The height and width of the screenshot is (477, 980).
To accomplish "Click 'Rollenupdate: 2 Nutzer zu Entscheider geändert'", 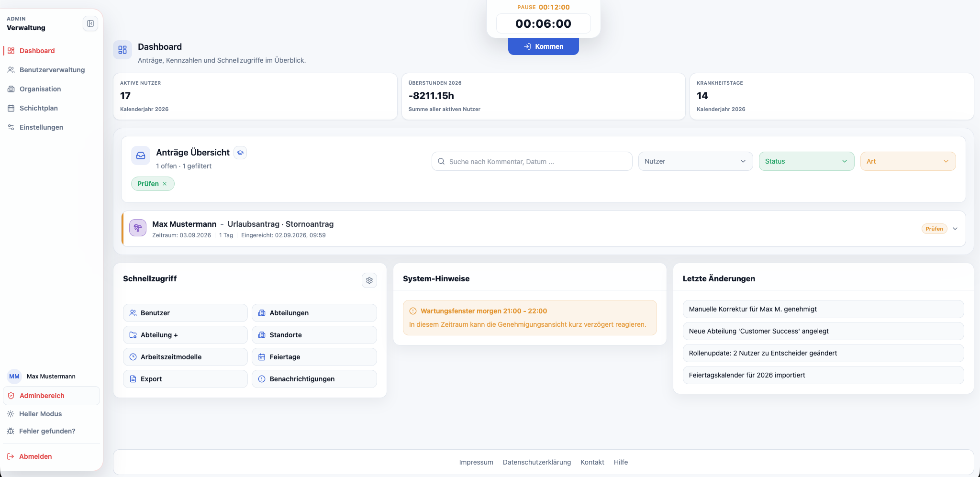I will [x=823, y=353].
